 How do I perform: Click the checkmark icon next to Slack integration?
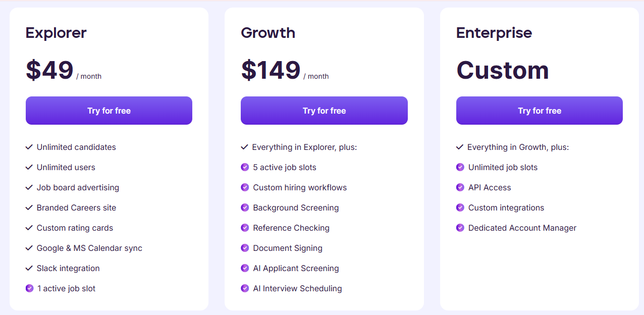29,268
